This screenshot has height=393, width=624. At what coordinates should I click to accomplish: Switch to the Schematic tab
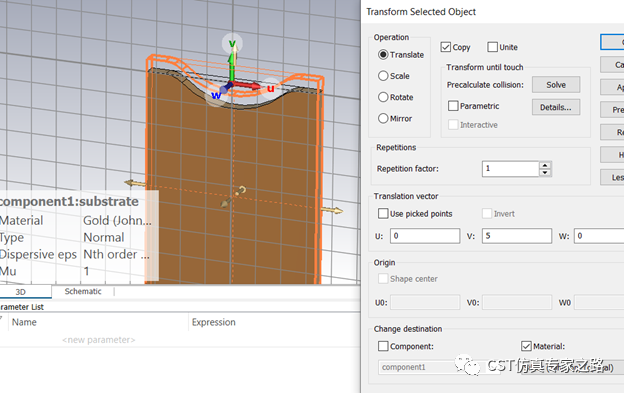[x=83, y=292]
